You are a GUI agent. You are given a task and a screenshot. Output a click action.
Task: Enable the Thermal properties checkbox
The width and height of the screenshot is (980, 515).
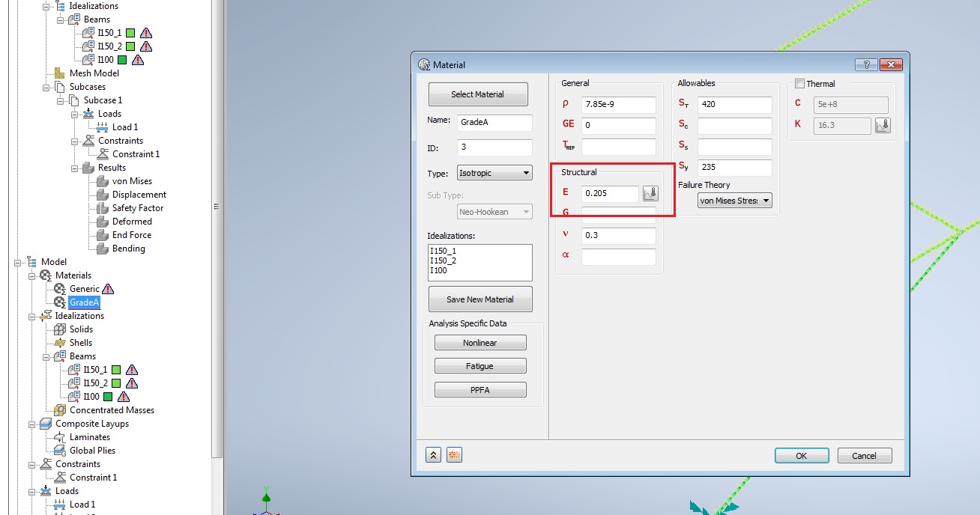799,83
